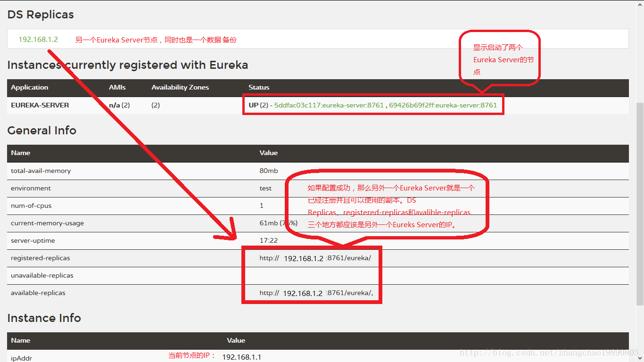Click the AMIs column header
This screenshot has height=362, width=644.
(117, 87)
